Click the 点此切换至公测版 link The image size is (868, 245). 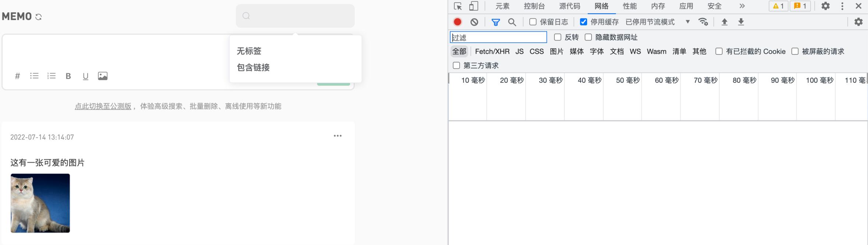pyautogui.click(x=103, y=106)
